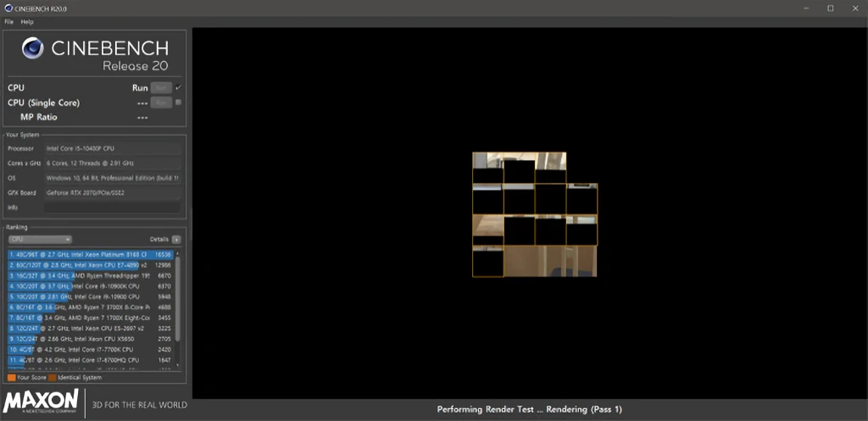Select the Intel Xeon CPU X5650 ranking entry

(x=91, y=339)
